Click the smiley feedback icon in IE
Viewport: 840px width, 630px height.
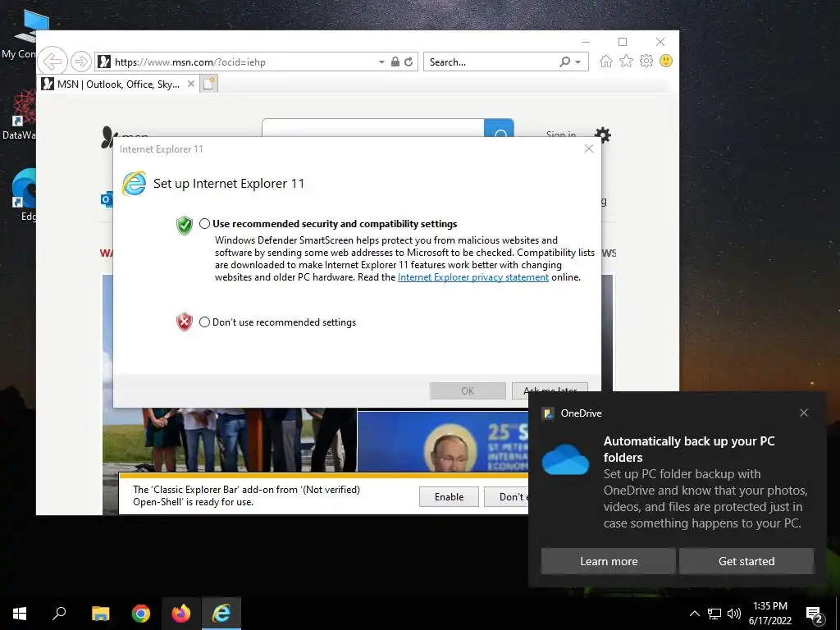coord(666,61)
